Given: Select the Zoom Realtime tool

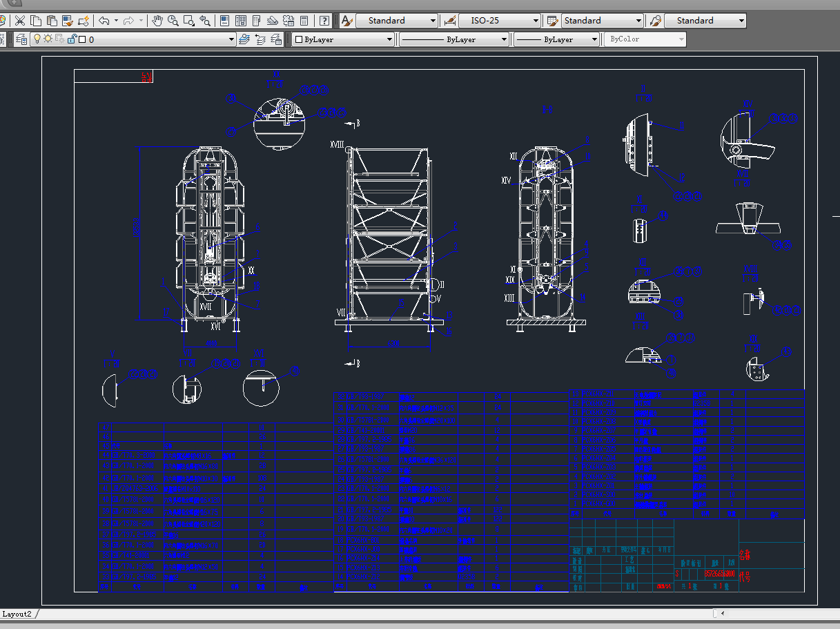Looking at the screenshot, I should tap(173, 21).
